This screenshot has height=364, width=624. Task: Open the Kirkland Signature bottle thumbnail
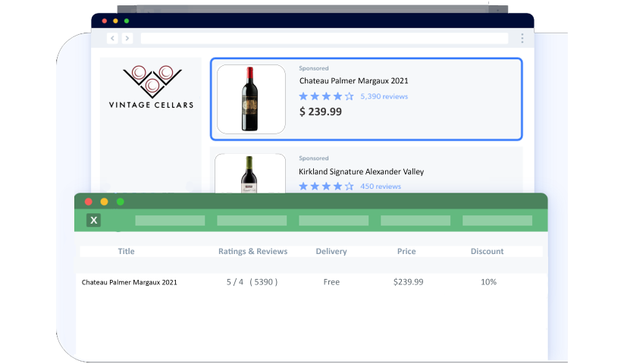(250, 174)
